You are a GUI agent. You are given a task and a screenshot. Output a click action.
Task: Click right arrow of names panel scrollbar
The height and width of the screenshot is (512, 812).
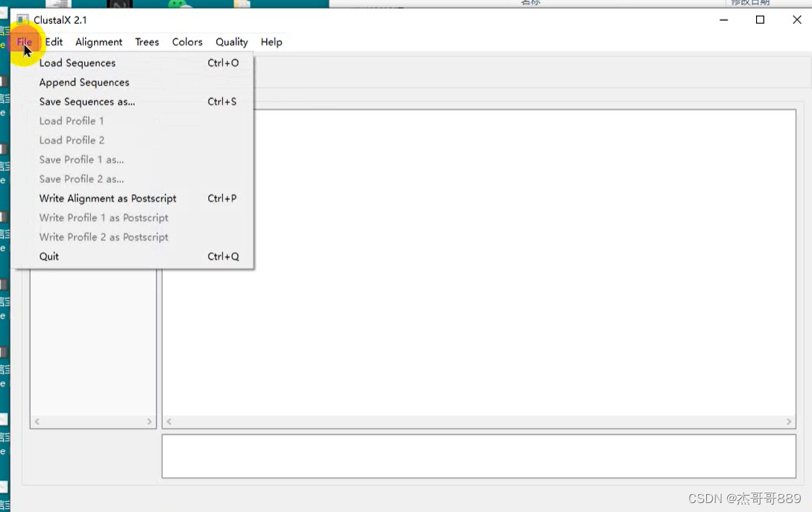[x=149, y=422]
